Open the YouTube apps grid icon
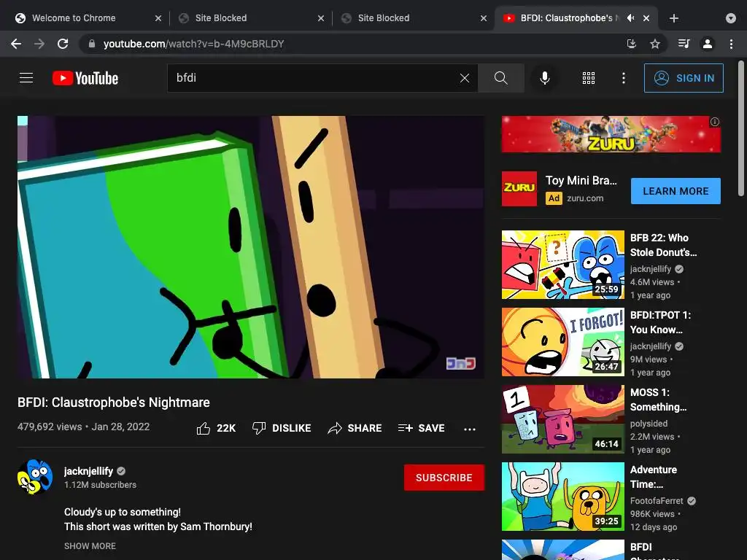The height and width of the screenshot is (560, 747). coord(589,78)
